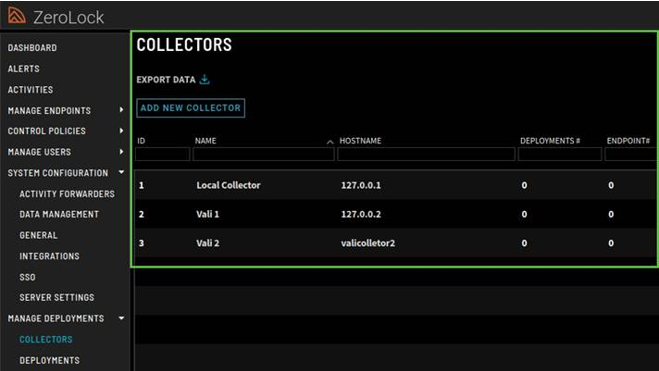Click the Add New Collector button

click(x=190, y=108)
